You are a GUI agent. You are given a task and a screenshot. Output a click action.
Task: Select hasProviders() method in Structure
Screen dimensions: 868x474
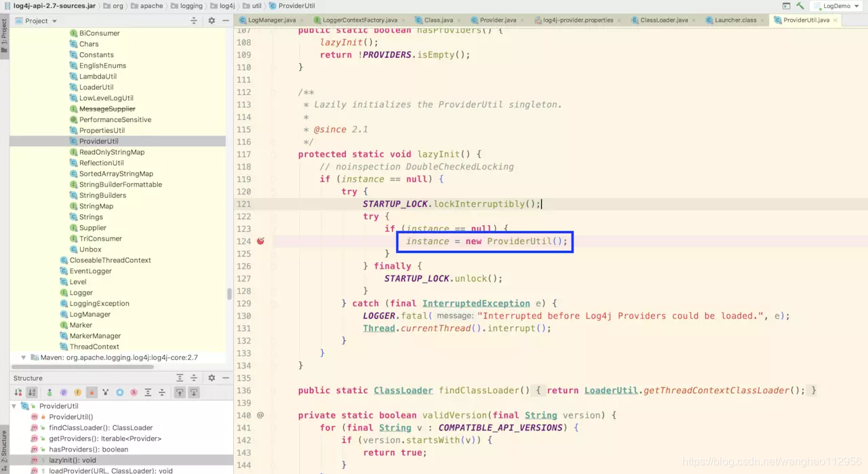89,450
